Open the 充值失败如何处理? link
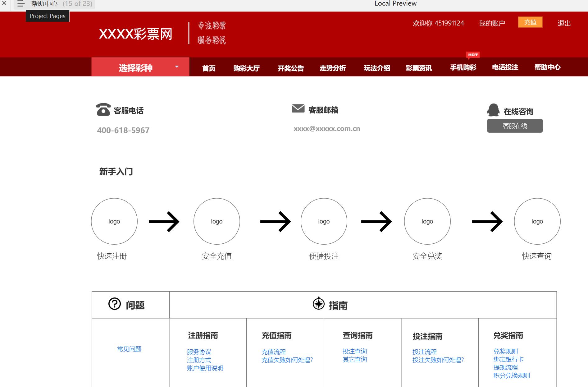588x387 pixels. pos(287,360)
